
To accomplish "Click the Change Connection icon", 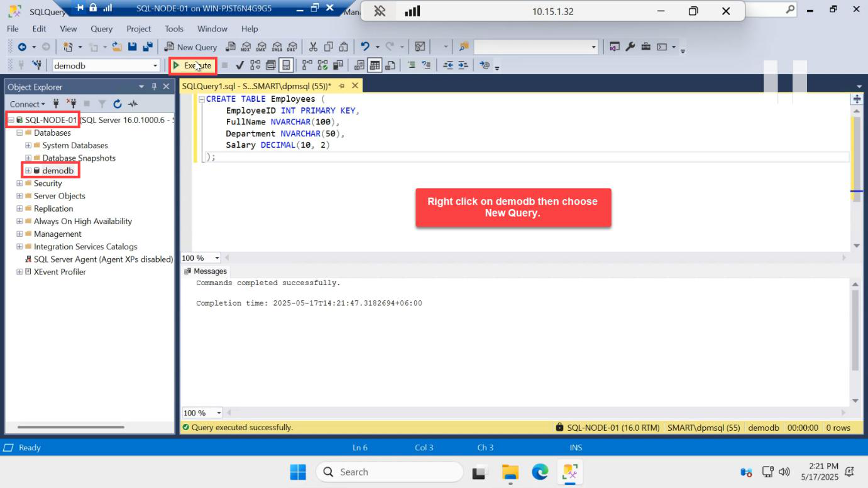I will click(36, 65).
